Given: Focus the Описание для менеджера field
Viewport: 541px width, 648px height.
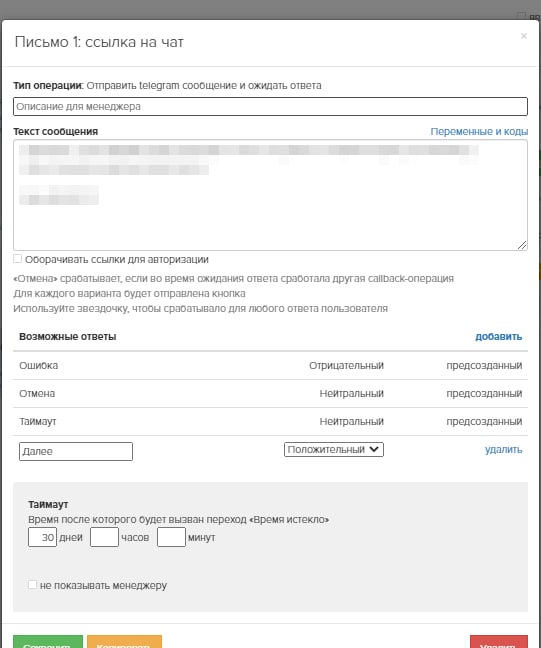Looking at the screenshot, I should click(x=270, y=107).
